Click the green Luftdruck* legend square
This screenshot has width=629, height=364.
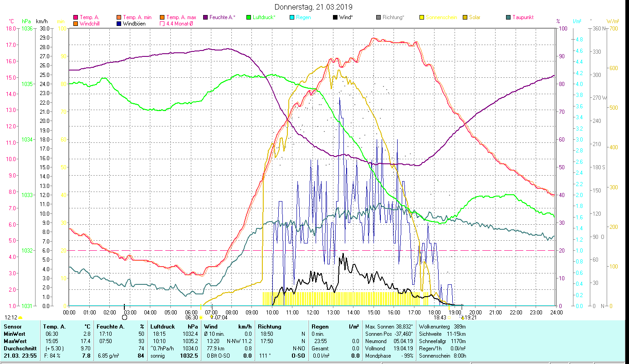coord(249,17)
